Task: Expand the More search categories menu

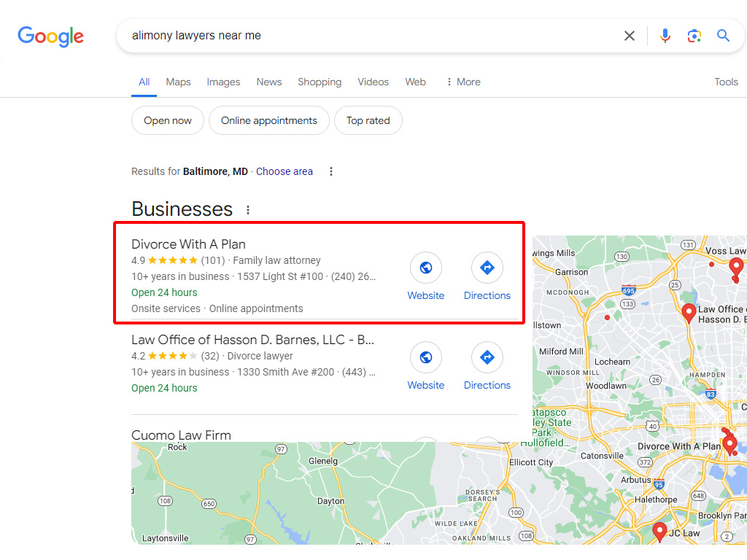Action: (463, 82)
